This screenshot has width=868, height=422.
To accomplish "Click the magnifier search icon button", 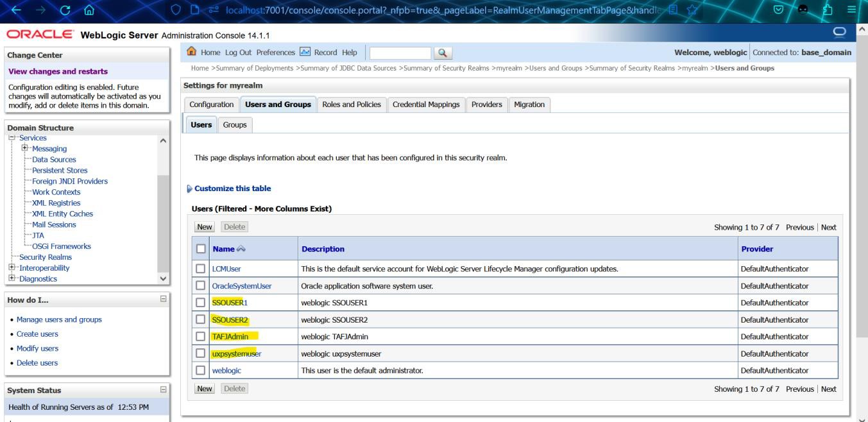I will click(441, 53).
